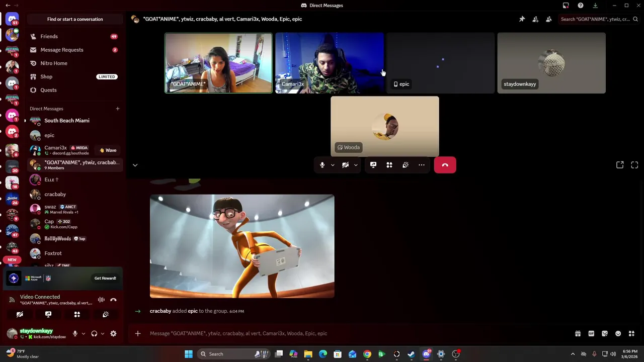Disconnect with the red hang-up button
Viewport: 644px width, 362px height.
point(445,165)
